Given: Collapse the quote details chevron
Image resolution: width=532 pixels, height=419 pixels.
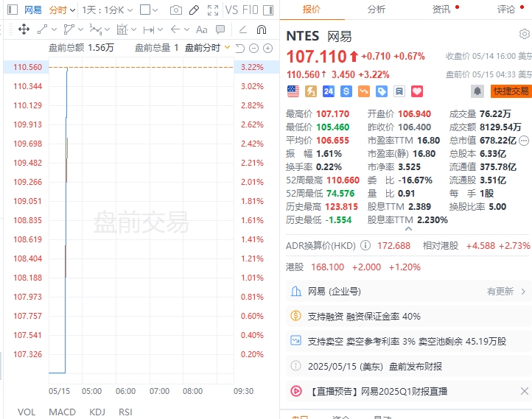Looking at the screenshot, I should pyautogui.click(x=408, y=229).
